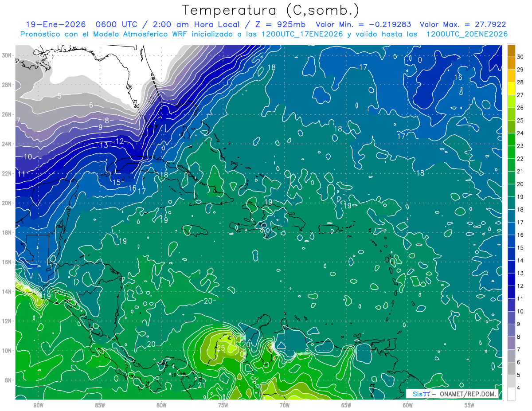
Task: Click the "6" contour label in Gulf
Action: (x=91, y=105)
